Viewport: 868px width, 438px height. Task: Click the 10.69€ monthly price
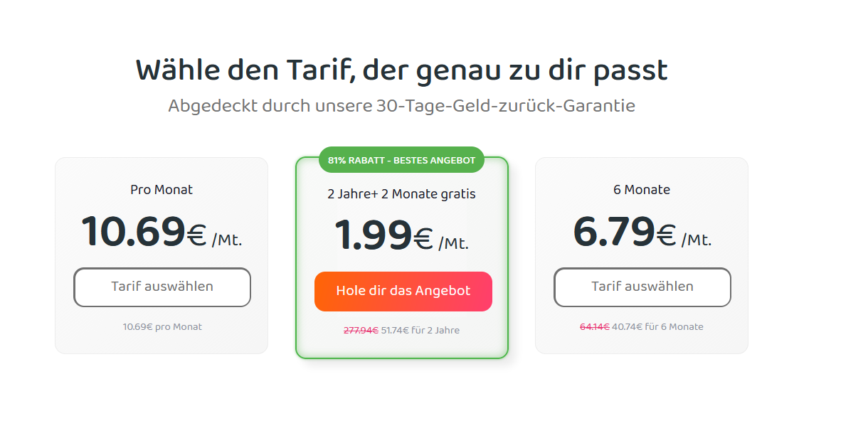coord(144,232)
